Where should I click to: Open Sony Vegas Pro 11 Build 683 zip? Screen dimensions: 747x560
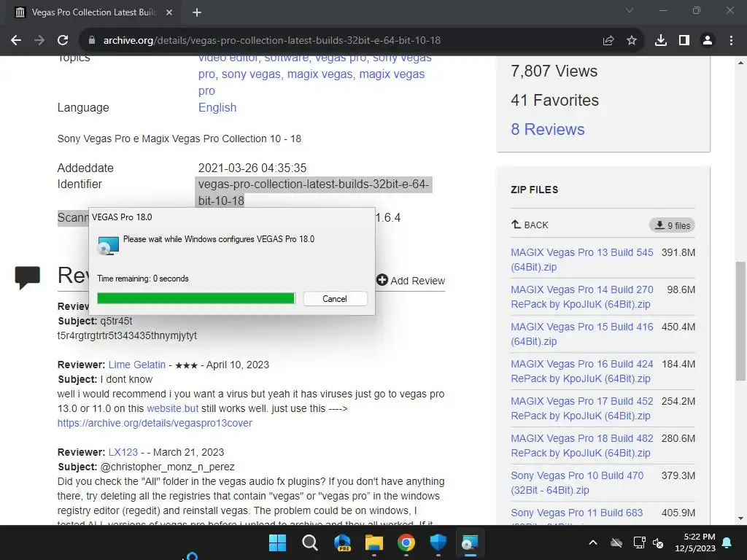576,513
